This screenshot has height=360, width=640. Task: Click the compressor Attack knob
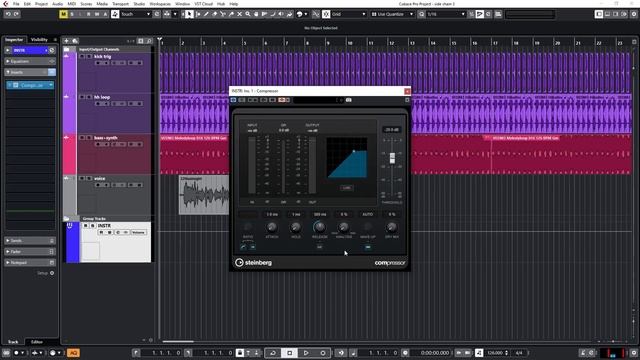[x=271, y=227]
